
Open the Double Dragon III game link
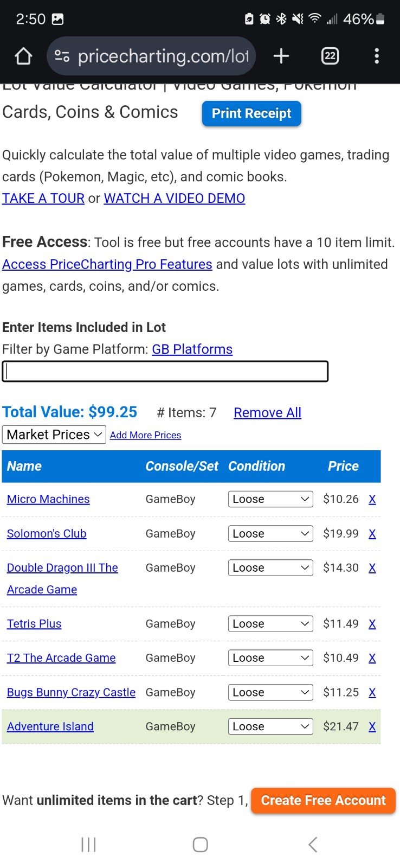pyautogui.click(x=62, y=568)
